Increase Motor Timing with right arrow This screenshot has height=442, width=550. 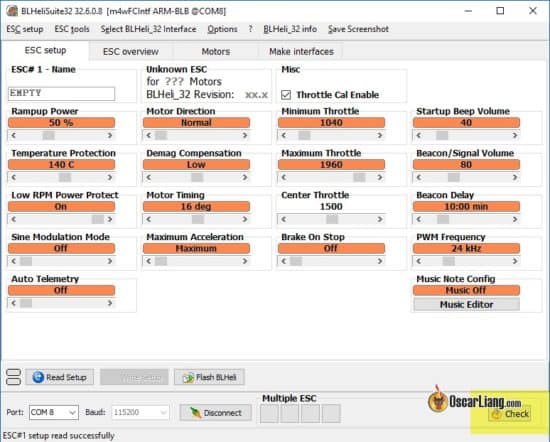coord(245,219)
